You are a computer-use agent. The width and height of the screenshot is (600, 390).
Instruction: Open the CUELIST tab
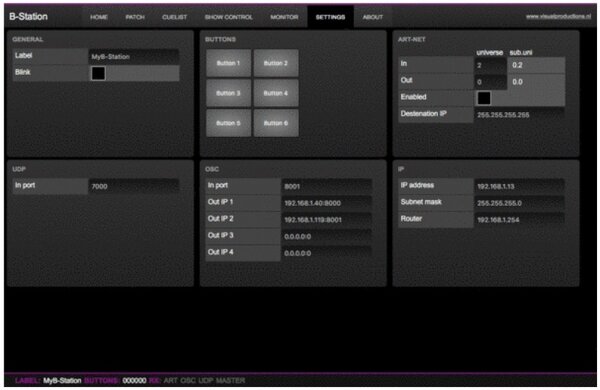174,17
